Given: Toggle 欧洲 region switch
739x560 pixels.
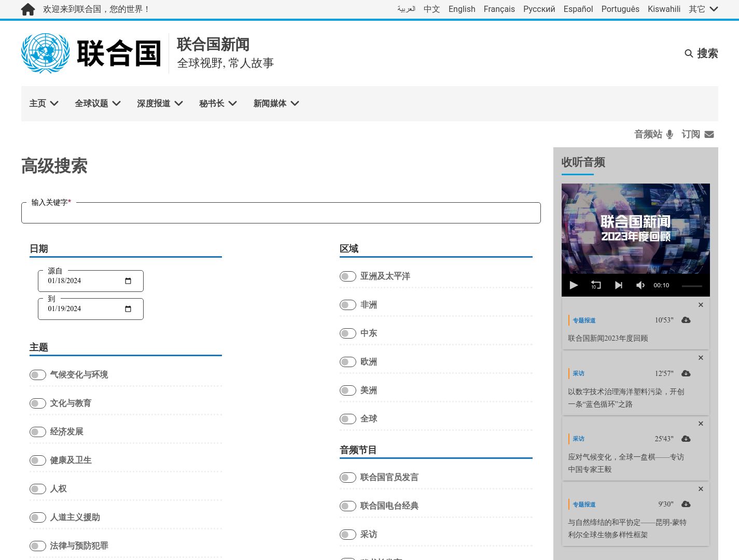Looking at the screenshot, I should 348,362.
